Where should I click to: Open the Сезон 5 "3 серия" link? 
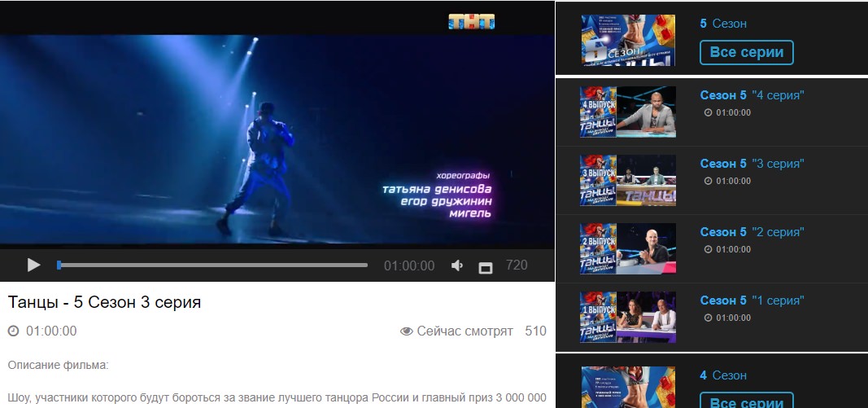752,164
